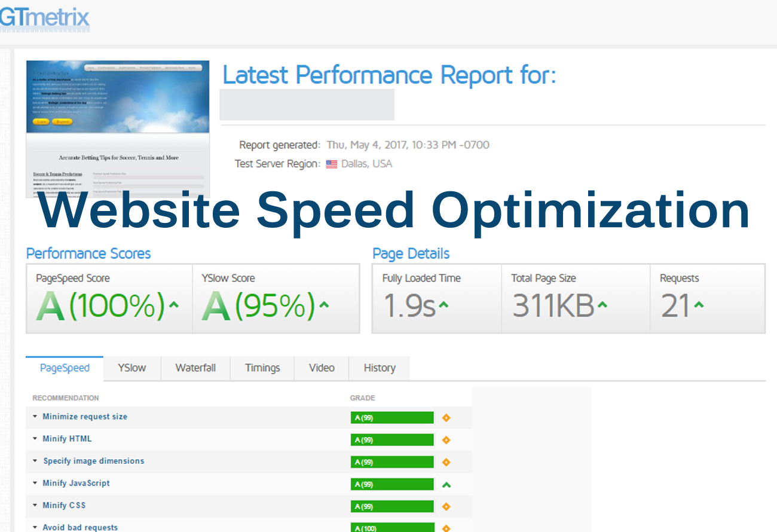Click the A(99) grade bar for Specify image dimensions

pyautogui.click(x=392, y=462)
